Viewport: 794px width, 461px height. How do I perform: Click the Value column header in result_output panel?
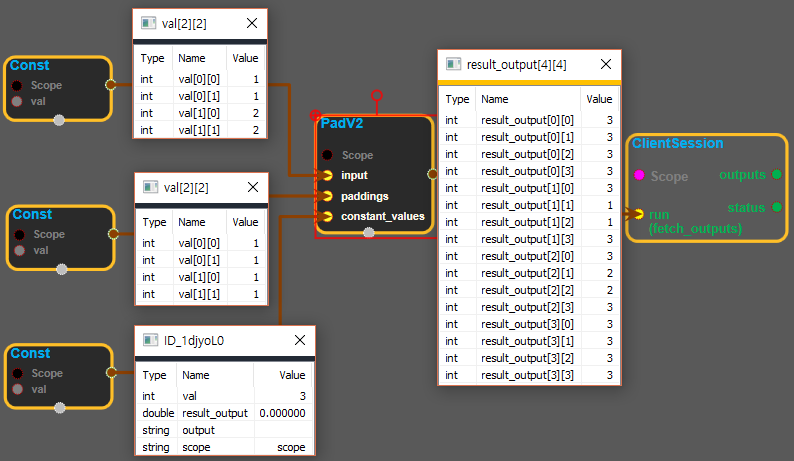599,99
